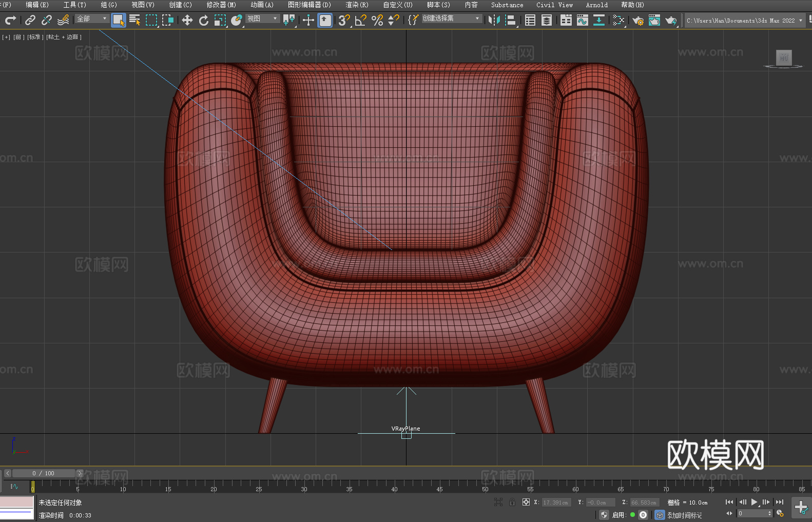Open the Select by Name list
The height and width of the screenshot is (522, 812).
coord(135,20)
